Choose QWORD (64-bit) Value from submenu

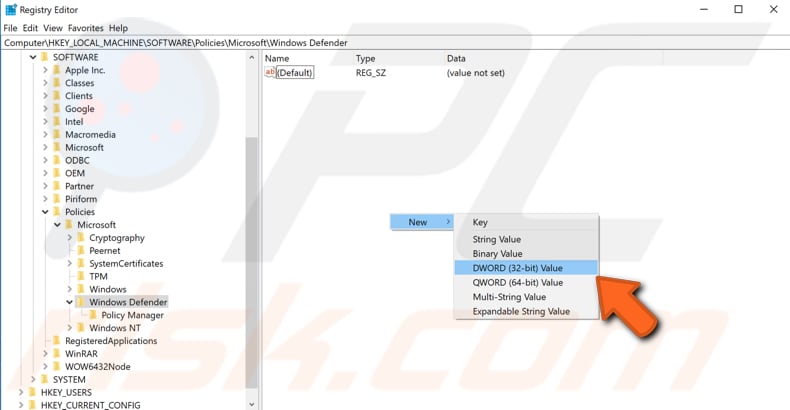click(526, 283)
